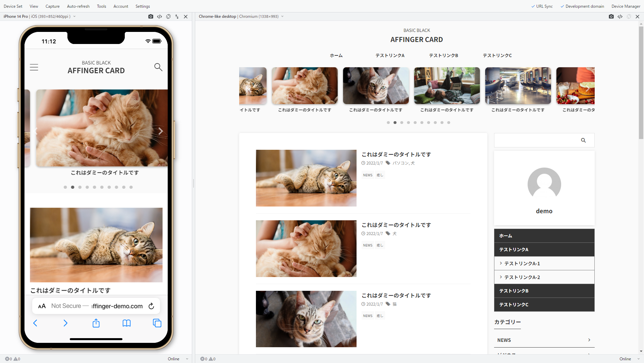
Task: Take screenshot of the Chromium desktop device
Action: coord(611,16)
